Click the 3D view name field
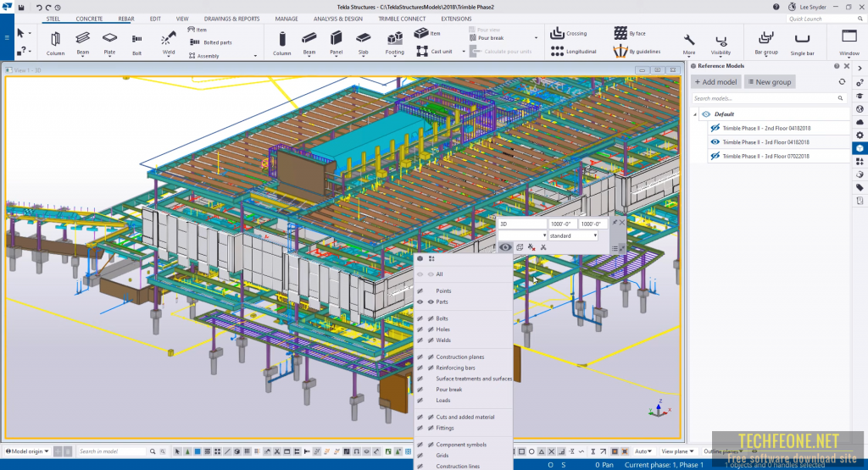 point(522,224)
